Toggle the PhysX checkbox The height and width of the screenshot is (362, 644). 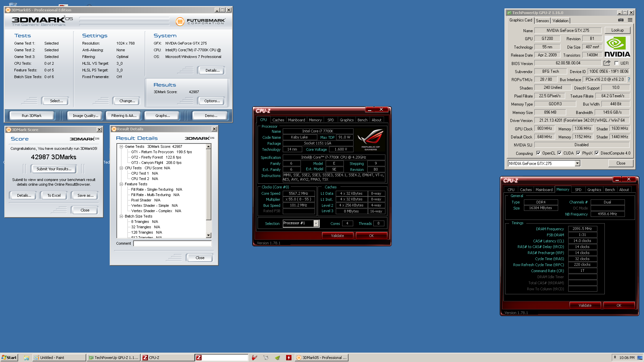578,153
